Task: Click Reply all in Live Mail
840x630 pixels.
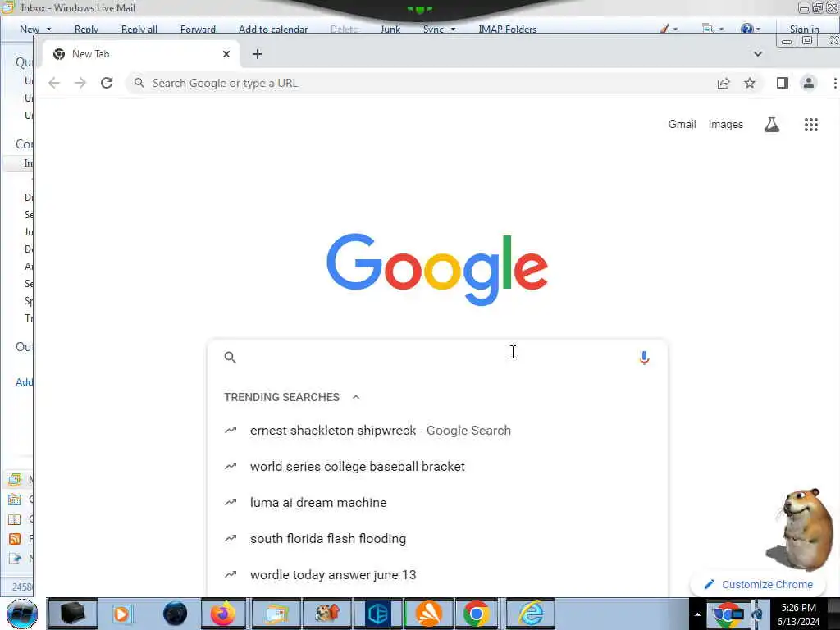Action: tap(139, 30)
